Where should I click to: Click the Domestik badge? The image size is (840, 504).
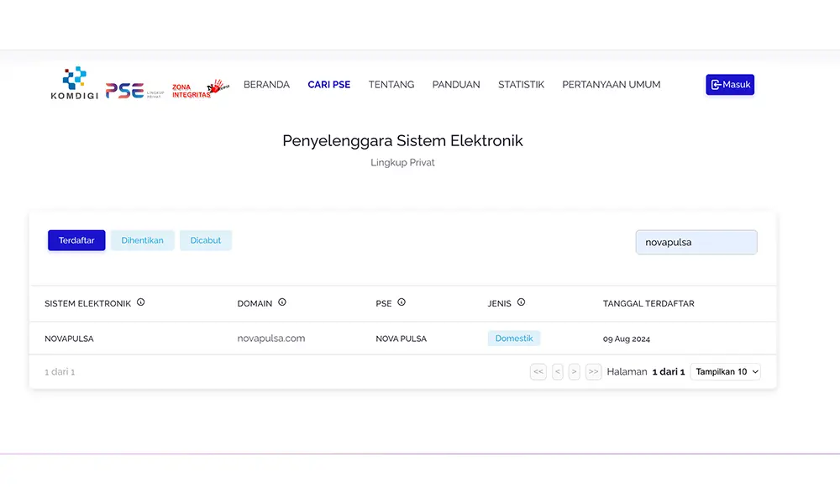point(514,339)
